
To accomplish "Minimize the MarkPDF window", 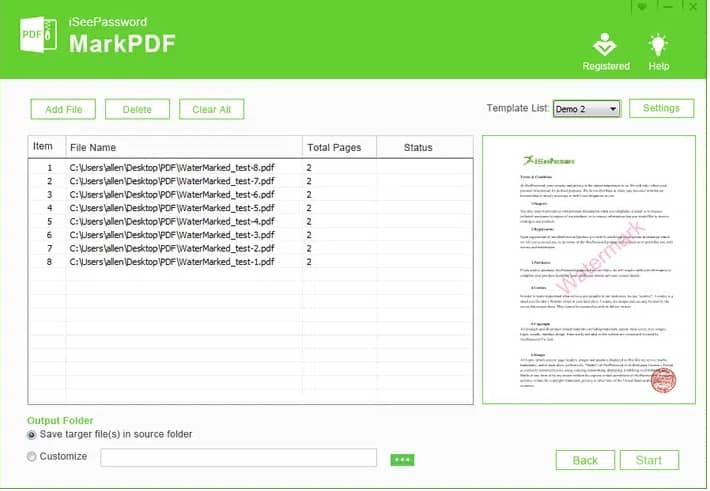I will (x=668, y=6).
